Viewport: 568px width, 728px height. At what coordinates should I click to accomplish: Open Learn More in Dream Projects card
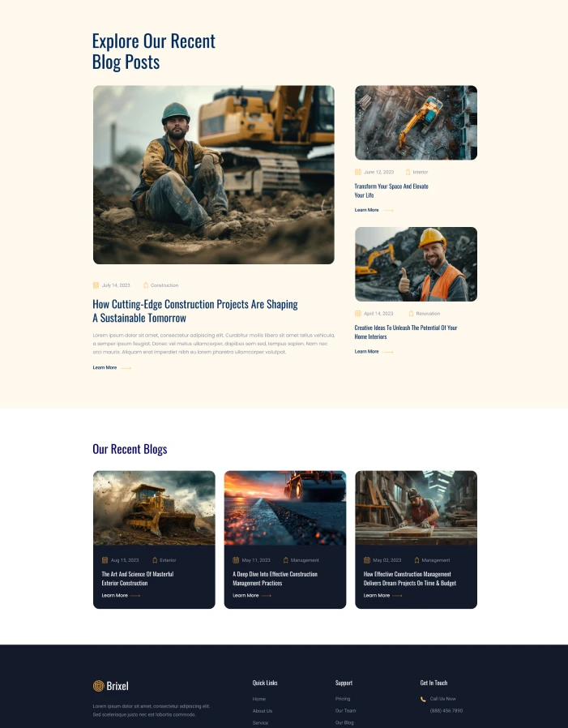click(376, 595)
